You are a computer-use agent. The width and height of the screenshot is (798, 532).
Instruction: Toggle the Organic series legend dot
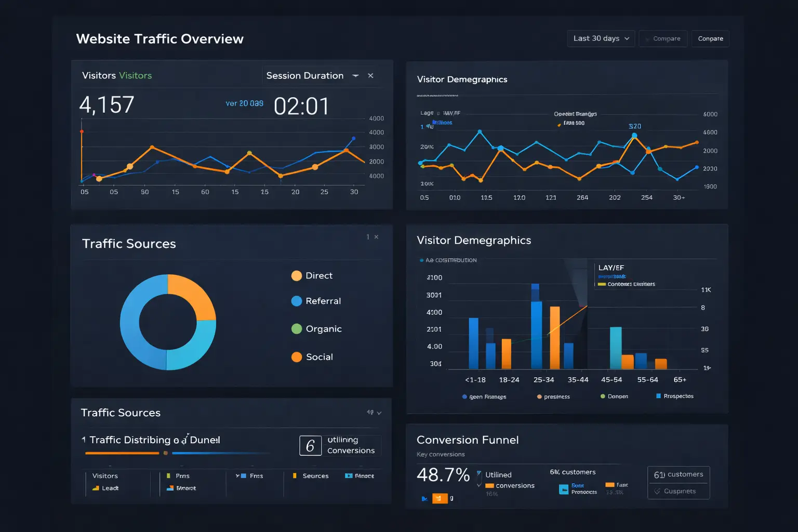[297, 329]
